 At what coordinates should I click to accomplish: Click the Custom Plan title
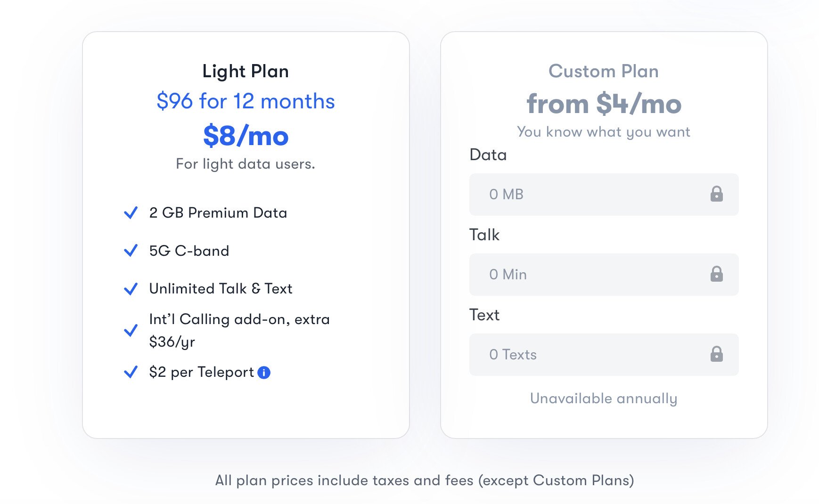(x=604, y=71)
